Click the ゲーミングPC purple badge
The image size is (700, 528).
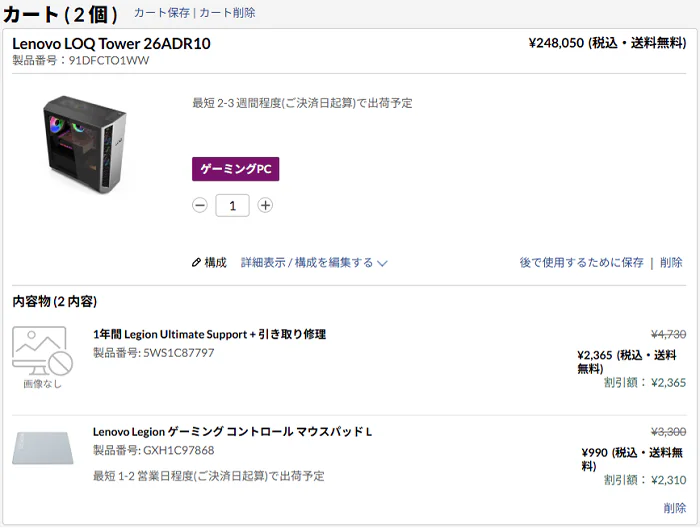235,169
